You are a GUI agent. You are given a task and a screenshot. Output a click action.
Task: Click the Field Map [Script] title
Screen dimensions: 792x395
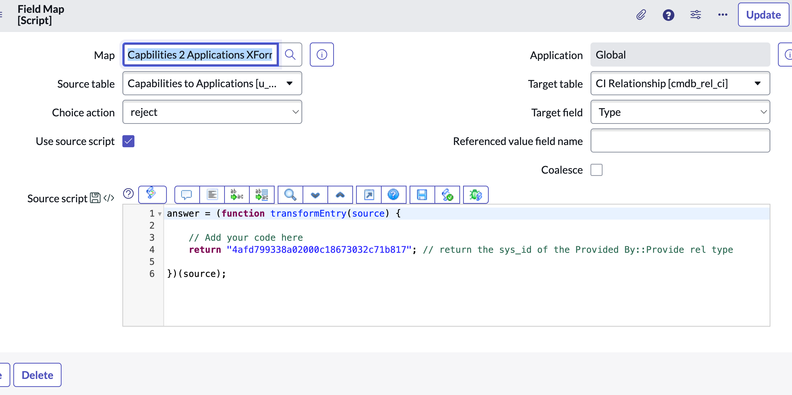[x=41, y=15]
